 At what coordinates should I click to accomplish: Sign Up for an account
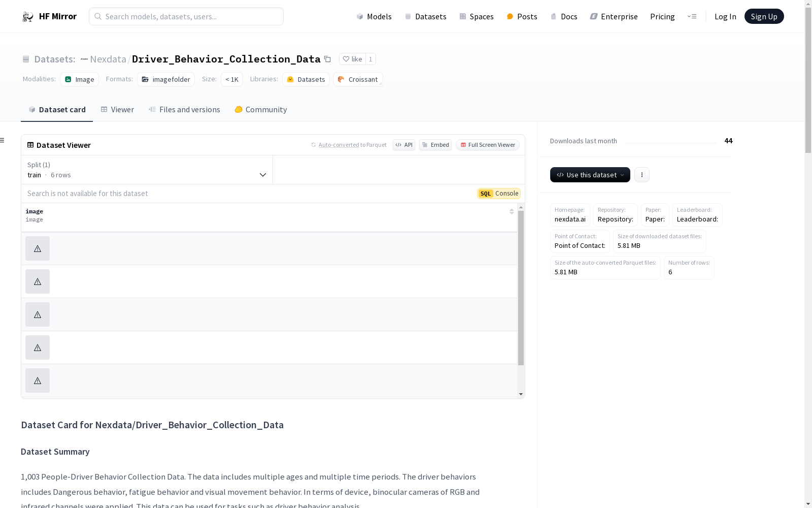point(764,16)
